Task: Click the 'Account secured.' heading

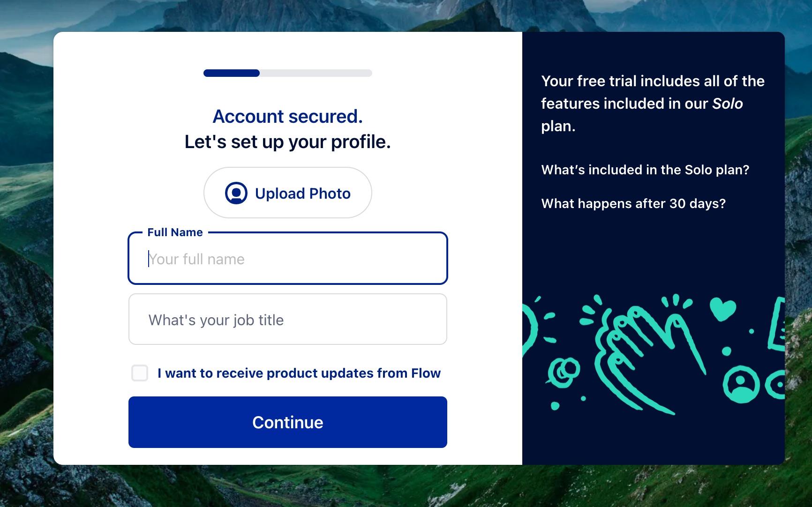Action: tap(288, 116)
